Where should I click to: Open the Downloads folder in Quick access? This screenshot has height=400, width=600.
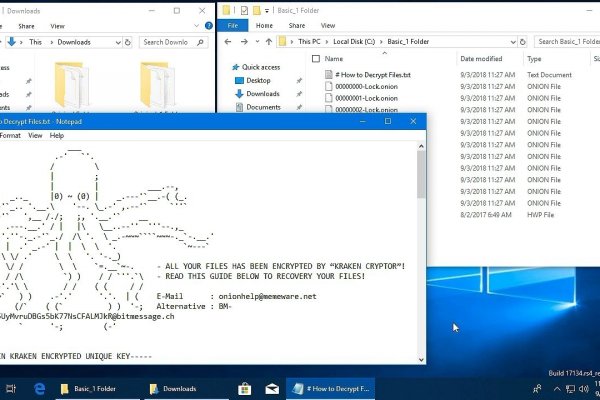click(x=264, y=94)
